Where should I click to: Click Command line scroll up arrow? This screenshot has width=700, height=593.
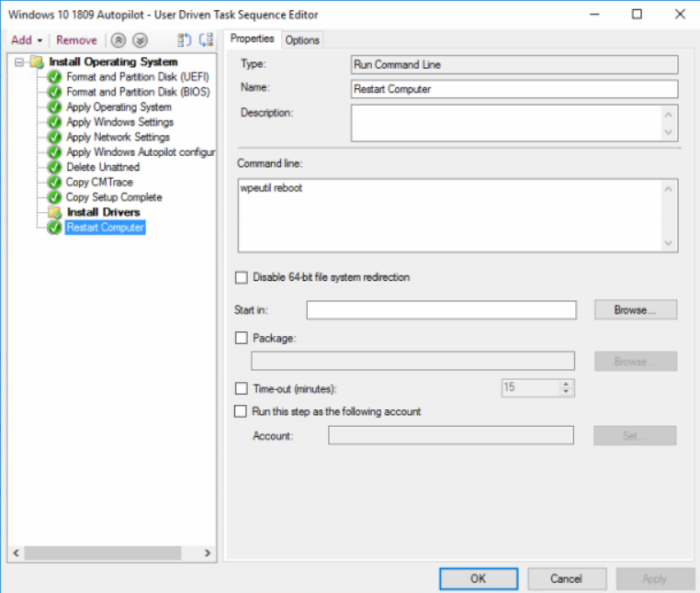[668, 189]
